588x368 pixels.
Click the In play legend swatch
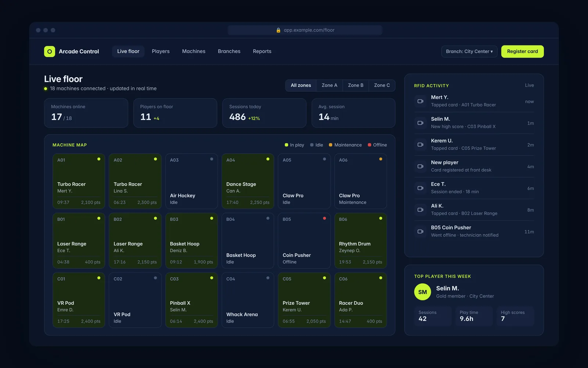pyautogui.click(x=286, y=145)
